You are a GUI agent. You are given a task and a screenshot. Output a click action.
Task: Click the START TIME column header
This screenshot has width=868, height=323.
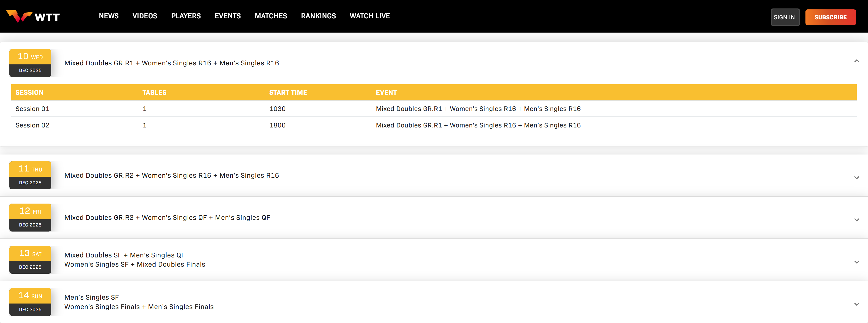tap(288, 92)
